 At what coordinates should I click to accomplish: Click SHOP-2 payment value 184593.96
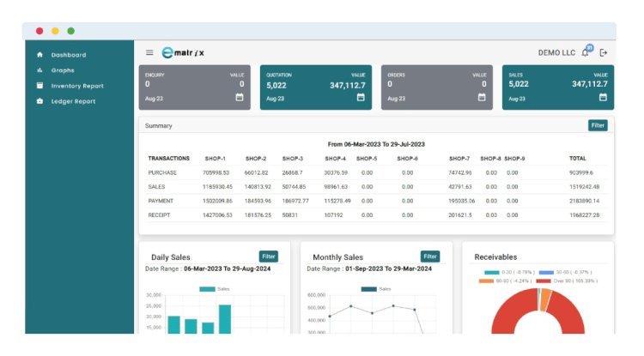pyautogui.click(x=258, y=201)
